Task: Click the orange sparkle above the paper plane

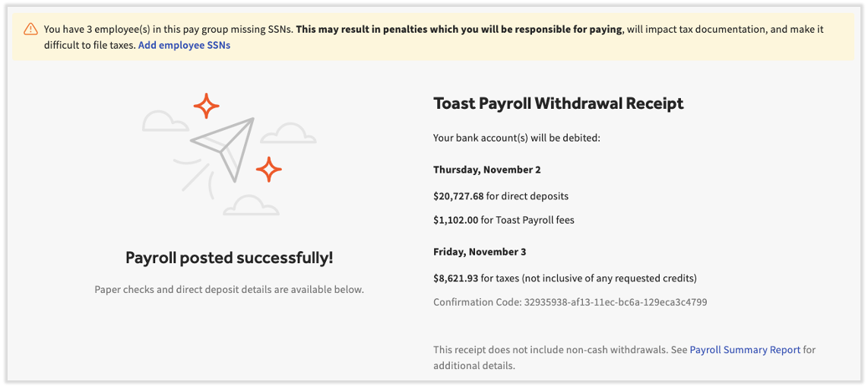Action: coord(206,106)
